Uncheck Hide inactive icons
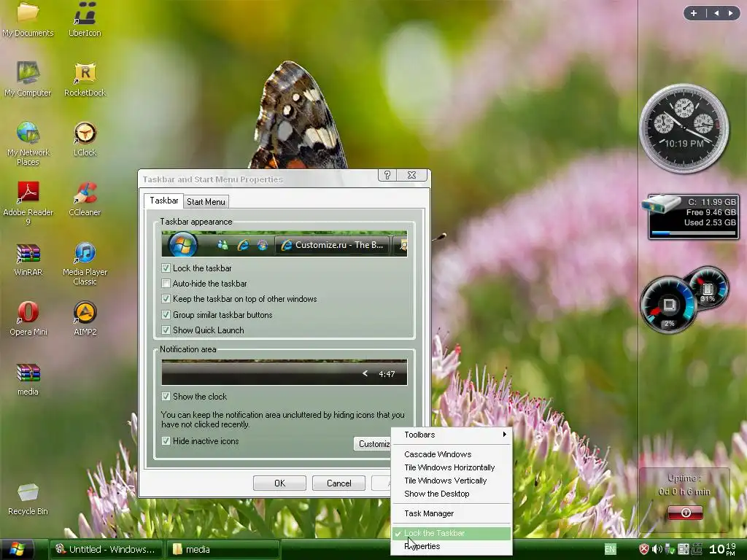 point(166,441)
